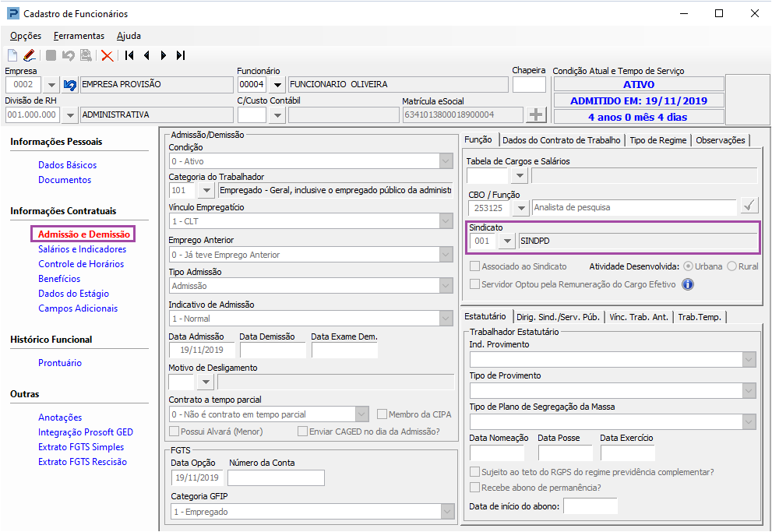772x532 pixels.
Task: Click the edit record pencil icon
Action: pyautogui.click(x=30, y=55)
